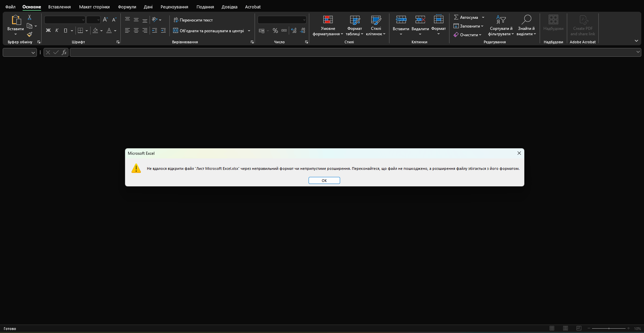The width and height of the screenshot is (644, 333).
Task: Click the copy icon in clipboard group
Action: (x=30, y=26)
